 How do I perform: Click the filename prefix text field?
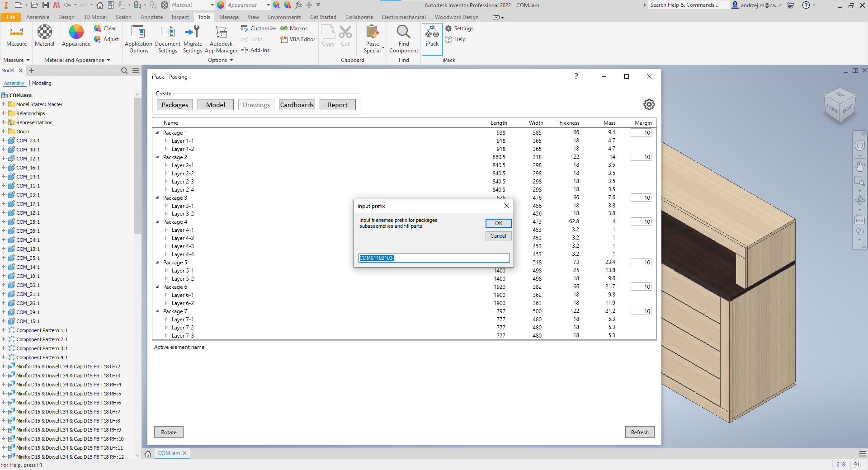[434, 258]
